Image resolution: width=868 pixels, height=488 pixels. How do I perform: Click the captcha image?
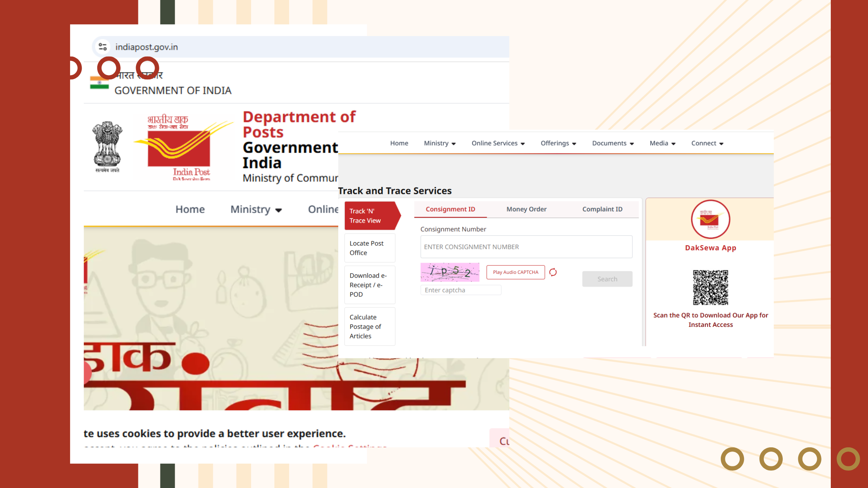click(x=450, y=272)
